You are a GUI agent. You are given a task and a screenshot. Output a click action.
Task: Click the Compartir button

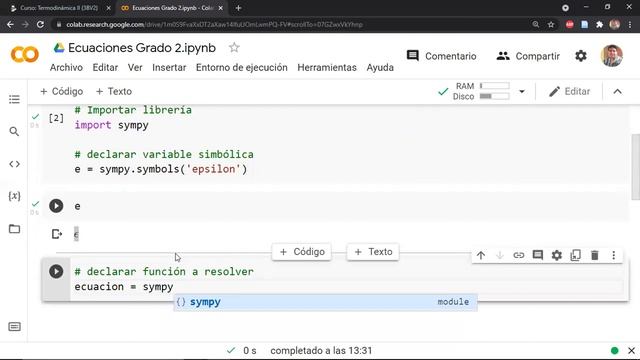pyautogui.click(x=528, y=56)
